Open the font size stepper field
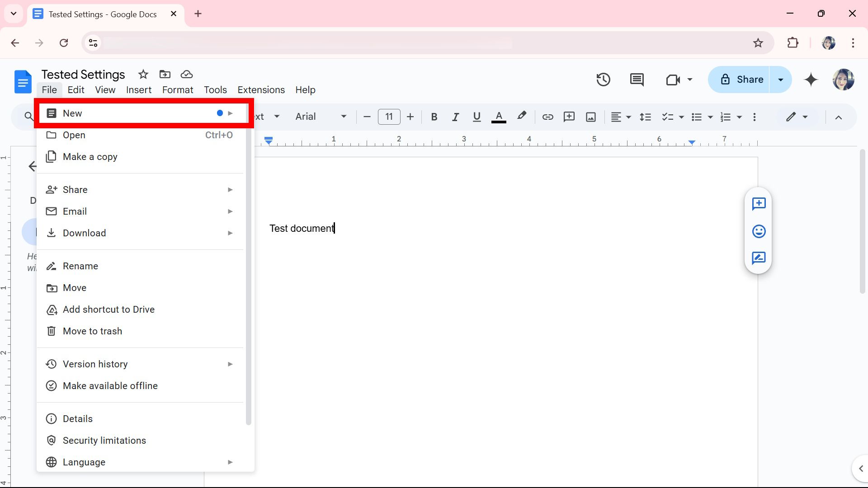Screen dimensions: 868x488 (x=389, y=117)
